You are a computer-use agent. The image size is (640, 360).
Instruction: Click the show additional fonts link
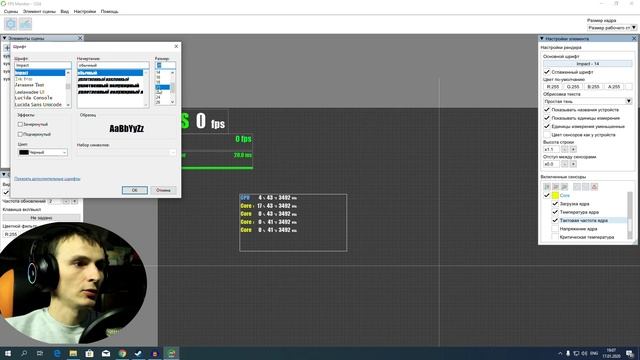coord(47,179)
